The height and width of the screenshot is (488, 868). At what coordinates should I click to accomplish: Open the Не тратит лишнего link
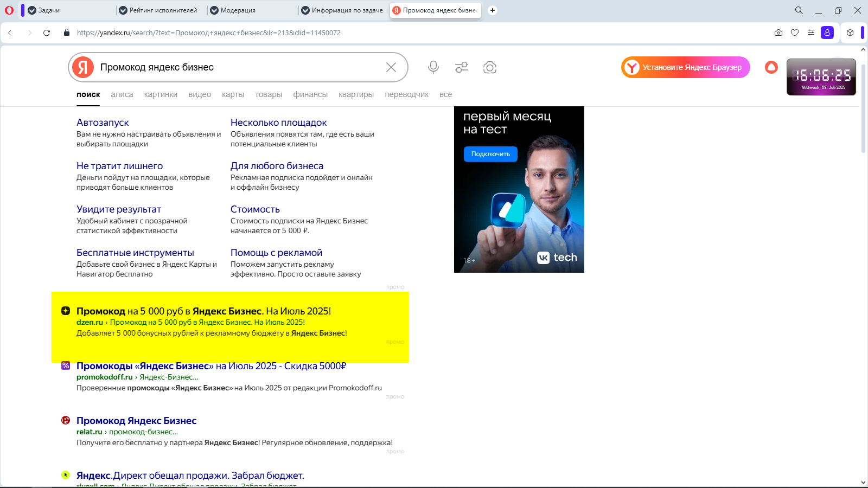point(119,166)
